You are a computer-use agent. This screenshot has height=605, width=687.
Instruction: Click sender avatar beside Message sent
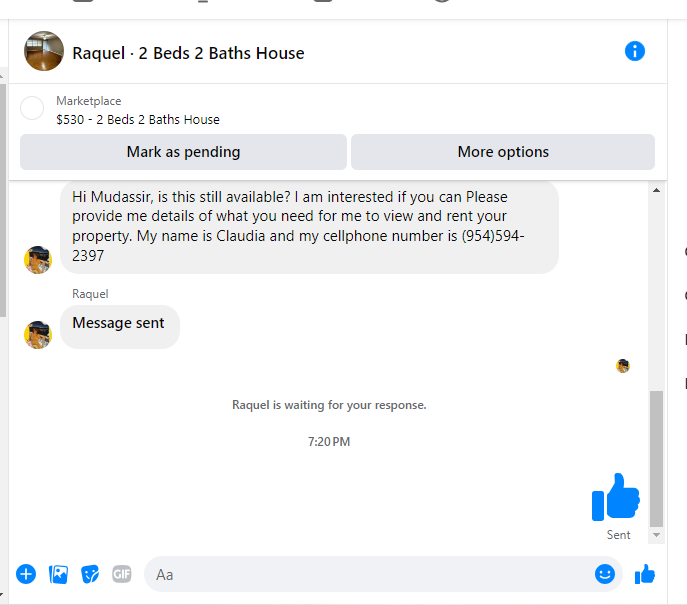(x=38, y=335)
